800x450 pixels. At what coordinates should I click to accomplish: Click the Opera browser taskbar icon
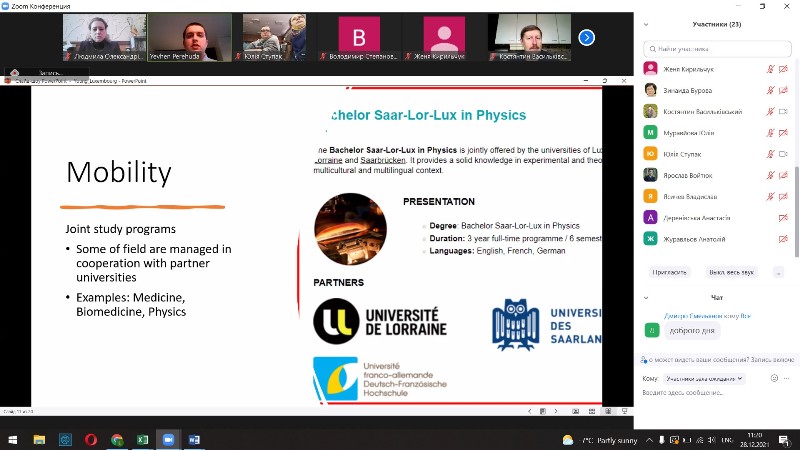point(91,439)
